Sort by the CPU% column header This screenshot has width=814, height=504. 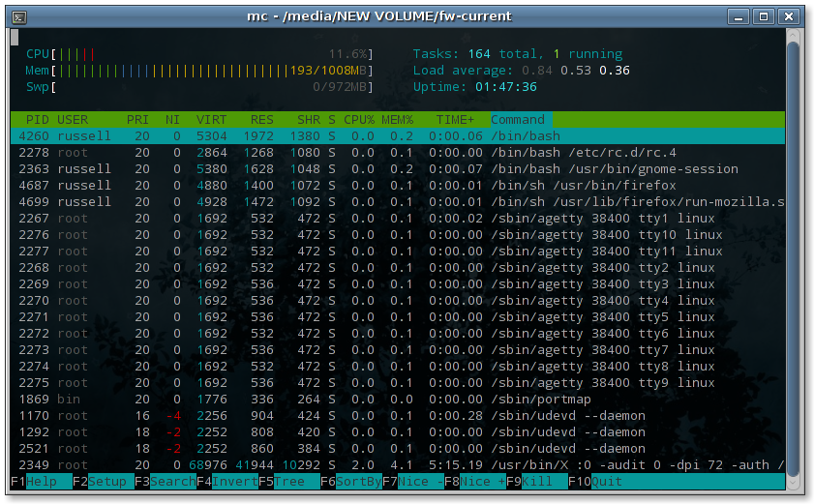point(359,120)
